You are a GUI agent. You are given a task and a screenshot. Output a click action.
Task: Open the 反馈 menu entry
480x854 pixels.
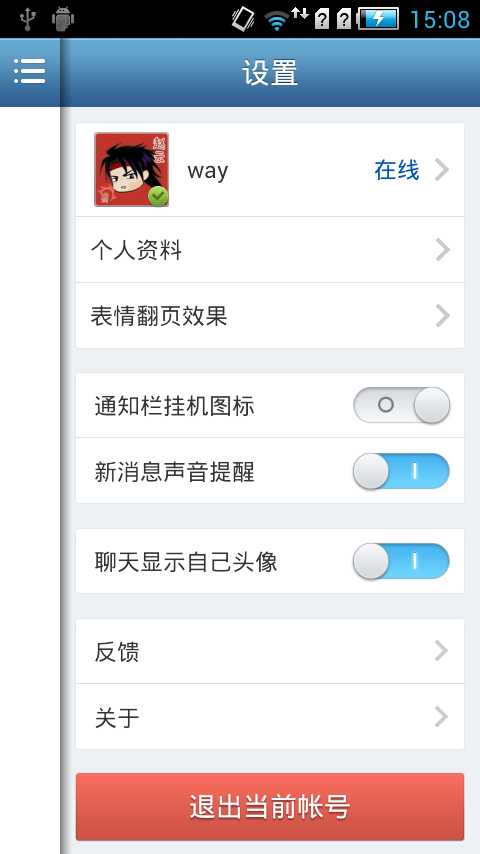click(x=270, y=651)
